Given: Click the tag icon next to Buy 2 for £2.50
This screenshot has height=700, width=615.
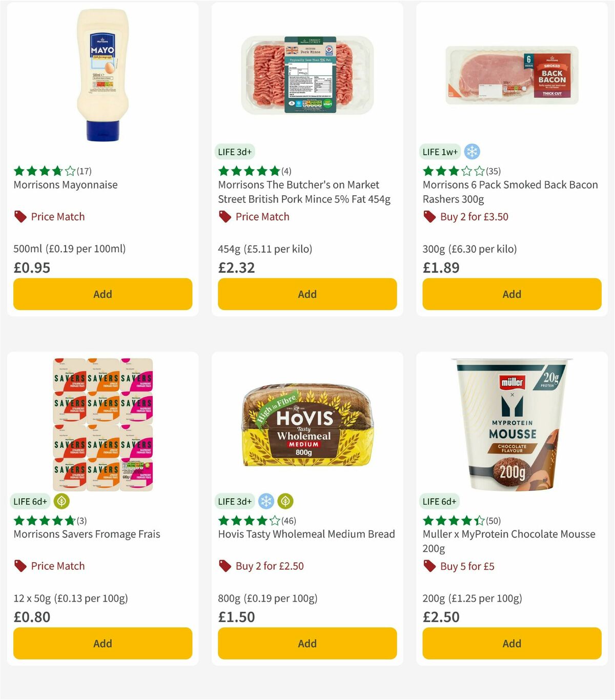Looking at the screenshot, I should click(x=224, y=566).
